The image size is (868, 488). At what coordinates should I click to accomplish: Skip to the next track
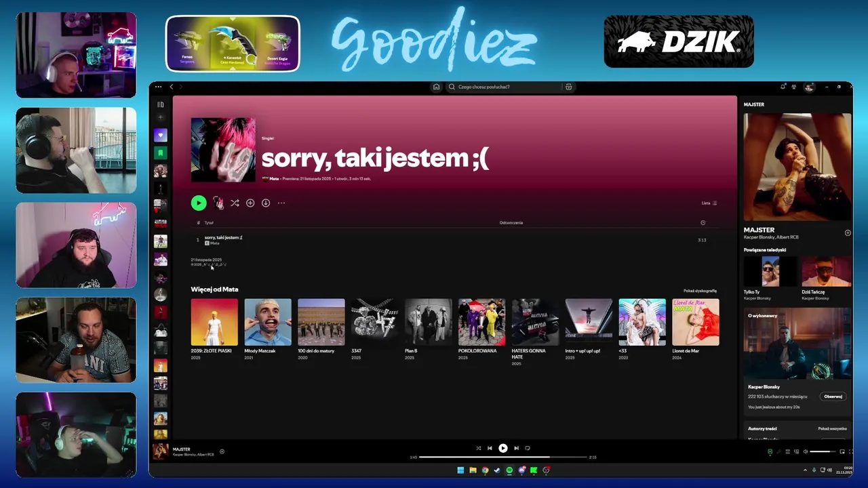click(x=516, y=448)
